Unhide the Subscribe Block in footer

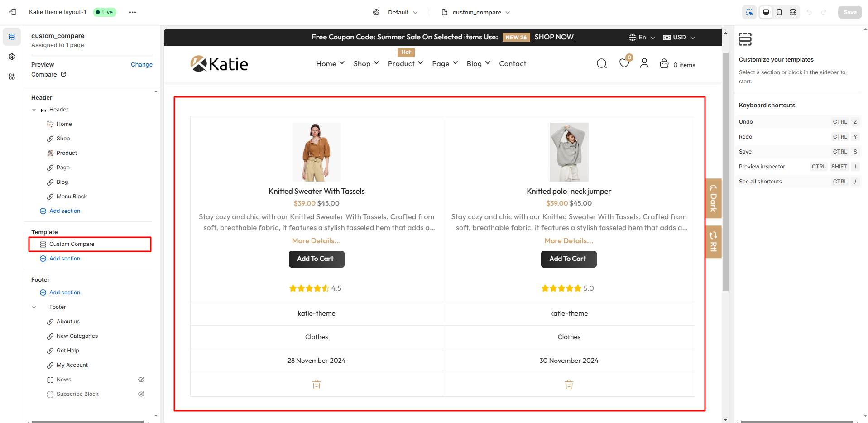(141, 394)
